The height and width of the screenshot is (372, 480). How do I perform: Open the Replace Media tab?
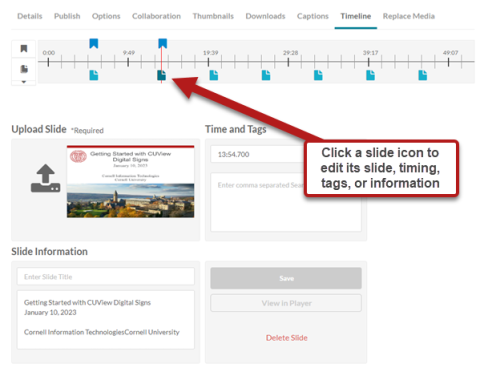click(x=409, y=16)
